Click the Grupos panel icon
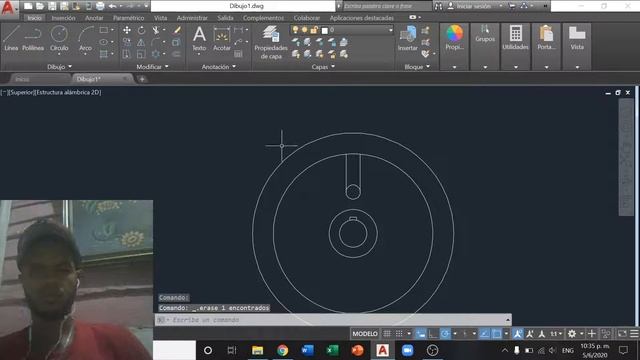 (x=485, y=34)
